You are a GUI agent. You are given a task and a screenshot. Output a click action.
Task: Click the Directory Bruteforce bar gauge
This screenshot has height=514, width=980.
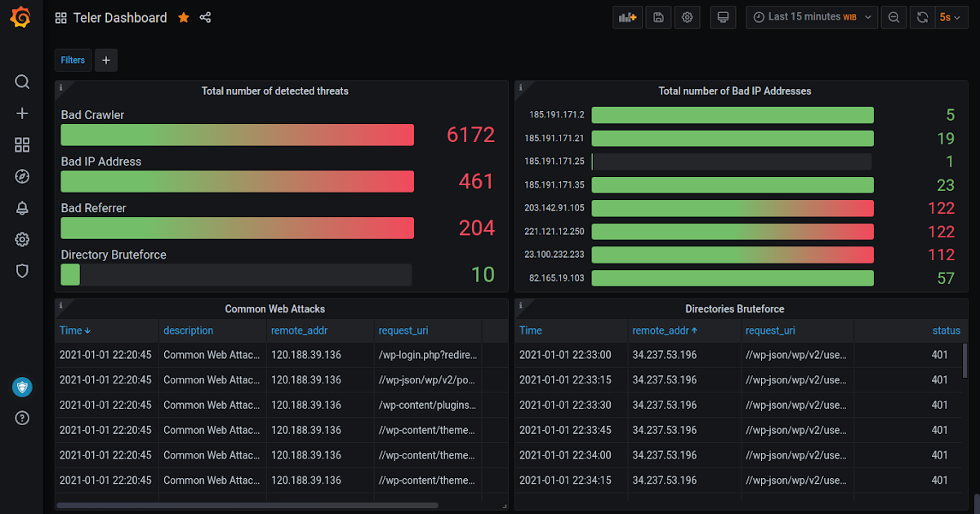236,274
